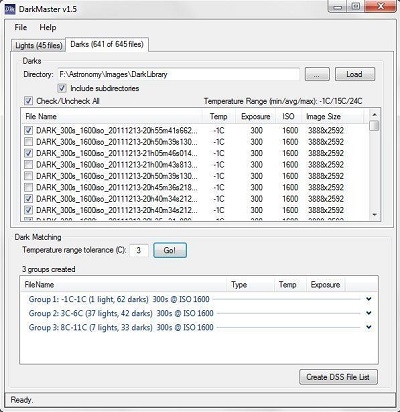Expand Group 2 with 37 lights
This screenshot has width=400, height=412.
[x=368, y=313]
